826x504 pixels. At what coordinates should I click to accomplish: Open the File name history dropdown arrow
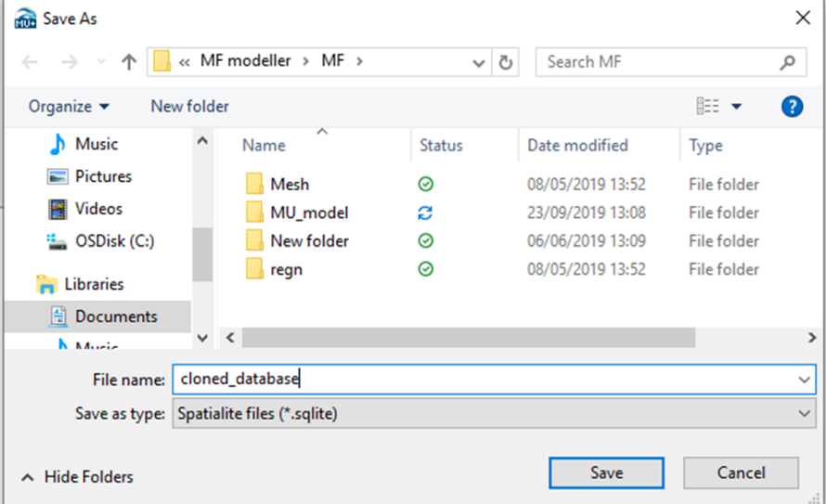tap(804, 380)
